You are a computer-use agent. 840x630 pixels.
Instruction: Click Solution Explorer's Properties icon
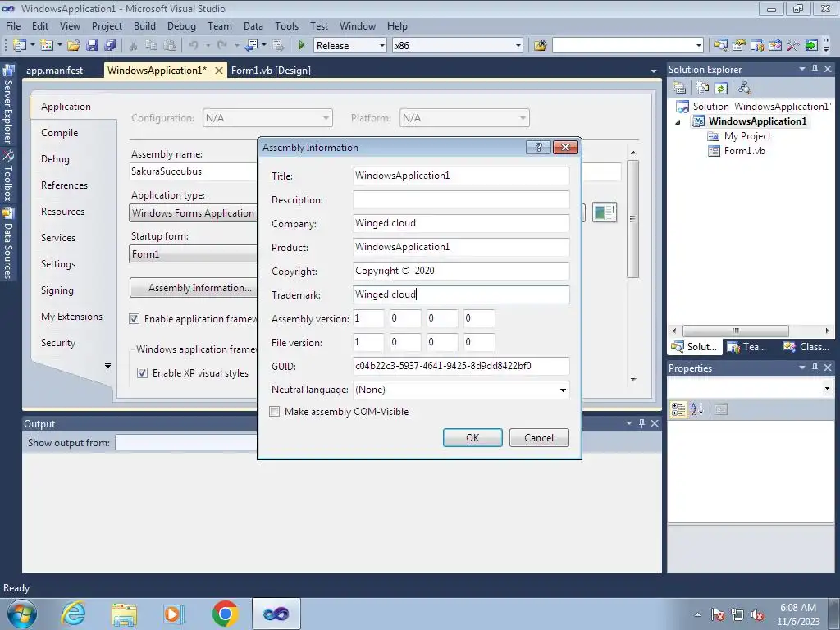(679, 88)
